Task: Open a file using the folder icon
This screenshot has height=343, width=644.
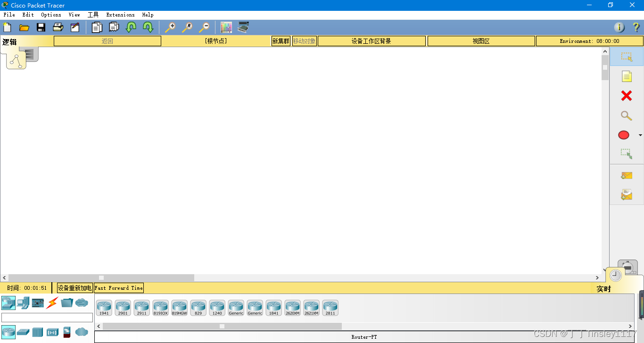Action: 24,27
